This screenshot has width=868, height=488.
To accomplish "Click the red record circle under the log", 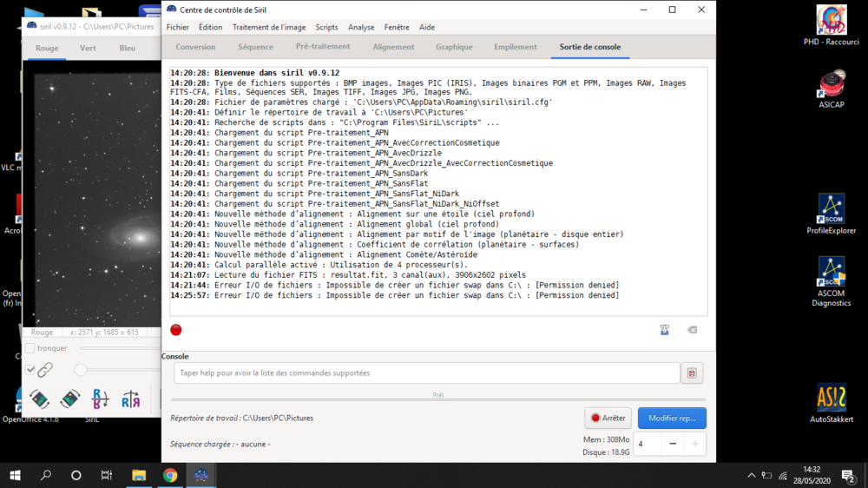I will (x=176, y=330).
